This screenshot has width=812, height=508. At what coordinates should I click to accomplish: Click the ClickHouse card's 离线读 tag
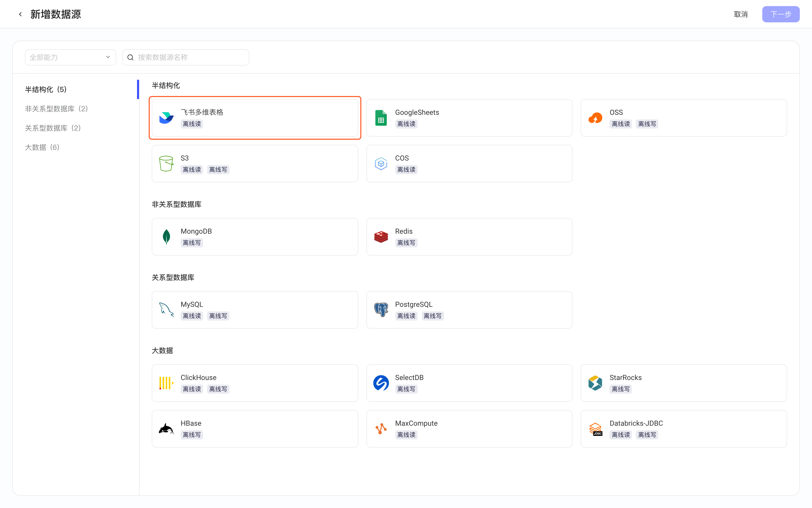pos(192,389)
